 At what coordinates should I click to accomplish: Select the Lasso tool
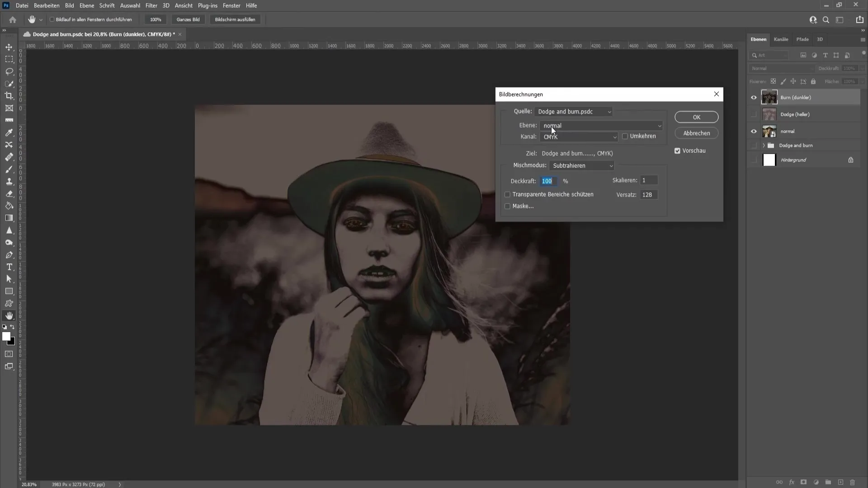9,71
